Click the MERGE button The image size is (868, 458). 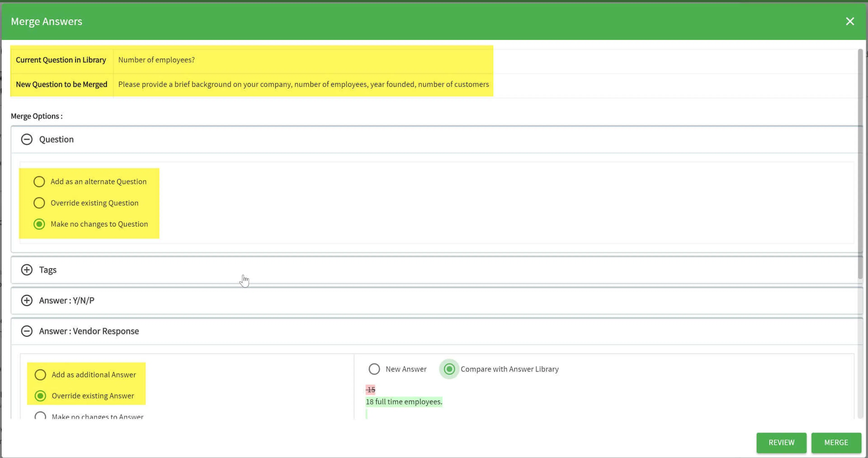click(x=836, y=442)
